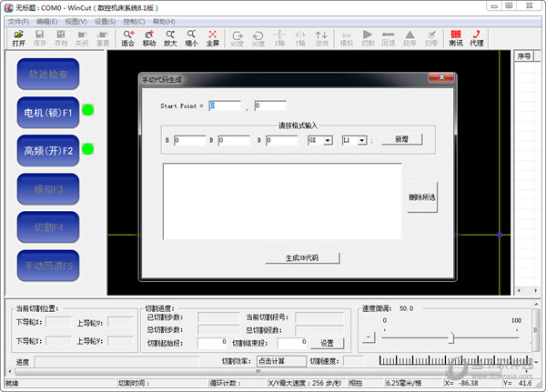This screenshot has height=392, width=546.
Task: Click the 切割F4 side button
Action: tap(48, 227)
